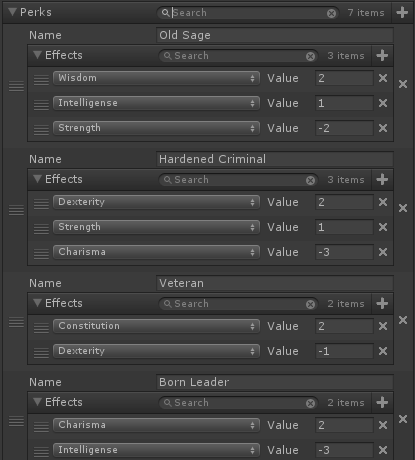This screenshot has width=415, height=460.
Task: Grab the Hardened Criminal perk drag handle
Action: click(16, 210)
